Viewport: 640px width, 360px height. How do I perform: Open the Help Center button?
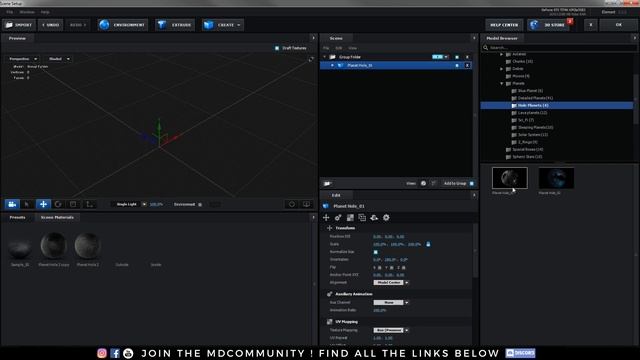tap(504, 25)
